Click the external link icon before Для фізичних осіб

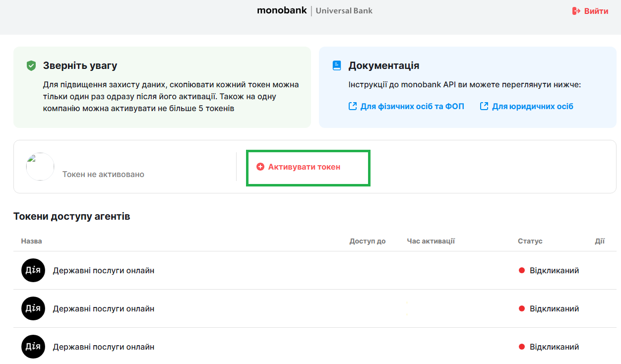(353, 106)
